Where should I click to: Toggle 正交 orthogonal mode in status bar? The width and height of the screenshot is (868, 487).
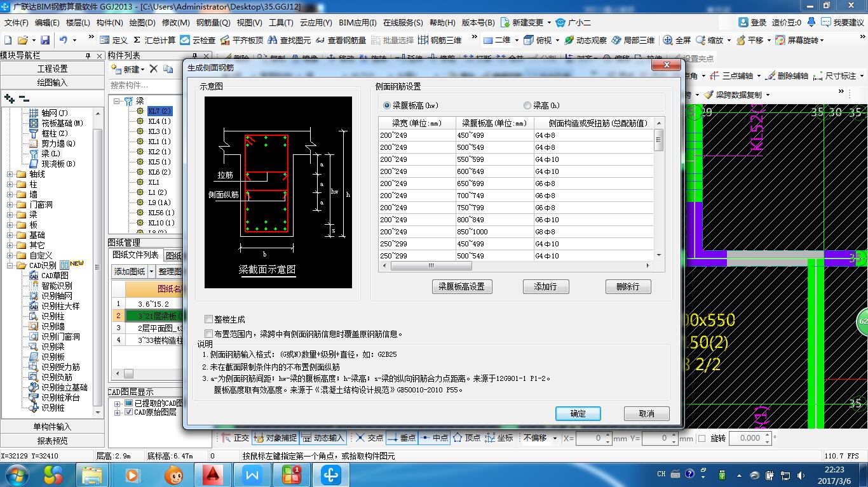(x=235, y=437)
